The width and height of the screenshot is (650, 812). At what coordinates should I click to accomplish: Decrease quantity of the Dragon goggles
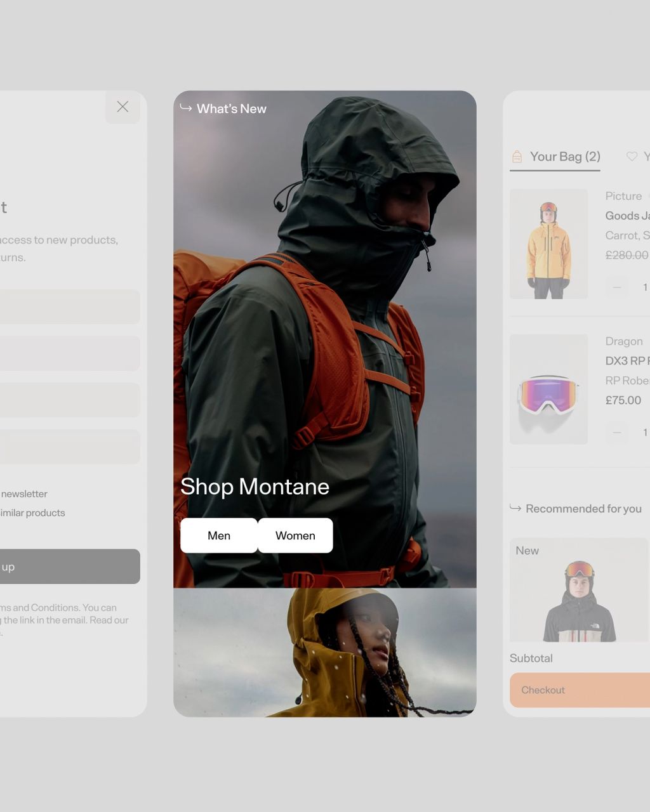pyautogui.click(x=617, y=433)
